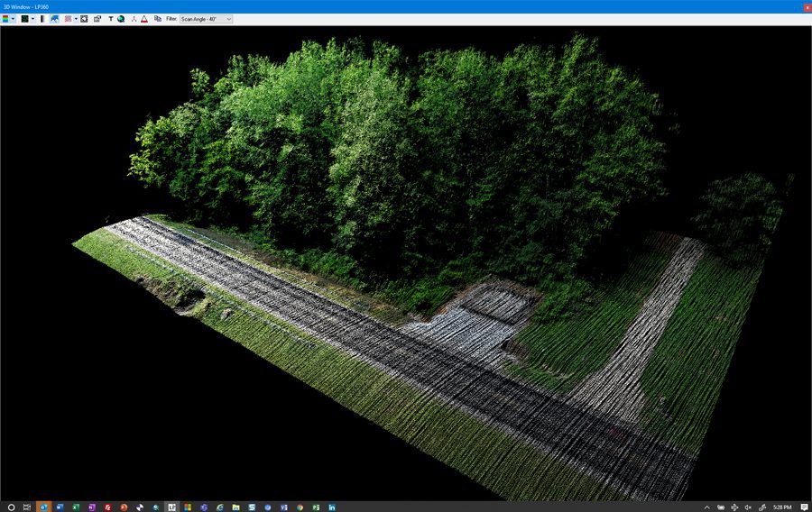The width and height of the screenshot is (812, 512).
Task: Click the red triangle TIN icon
Action: point(144,19)
